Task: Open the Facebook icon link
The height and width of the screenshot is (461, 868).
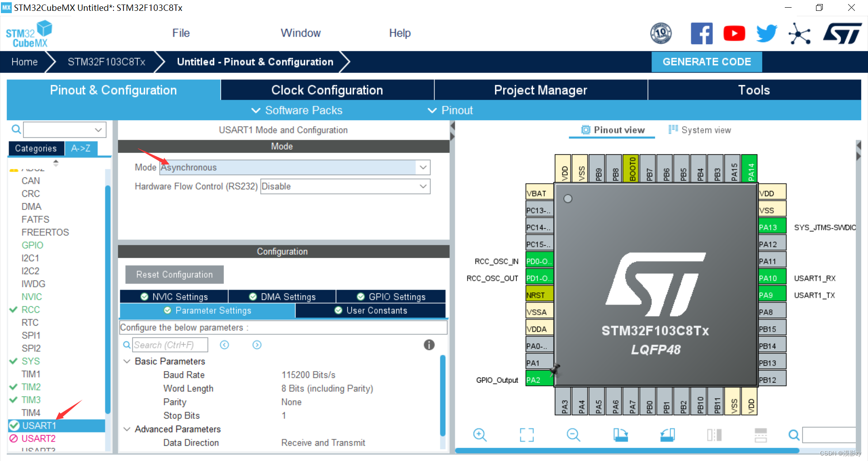Action: [702, 33]
